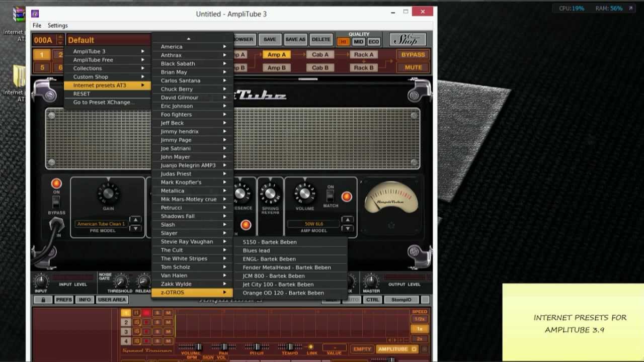
Task: Click the Link indicator light
Action: [x=311, y=347]
